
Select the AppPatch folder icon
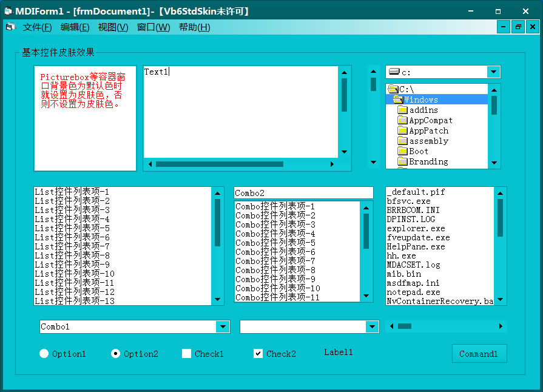(x=402, y=130)
